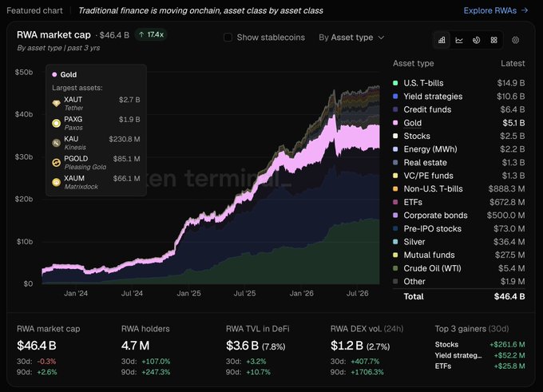
Task: Click the KAU Kinesis token icon
Action: [x=56, y=143]
